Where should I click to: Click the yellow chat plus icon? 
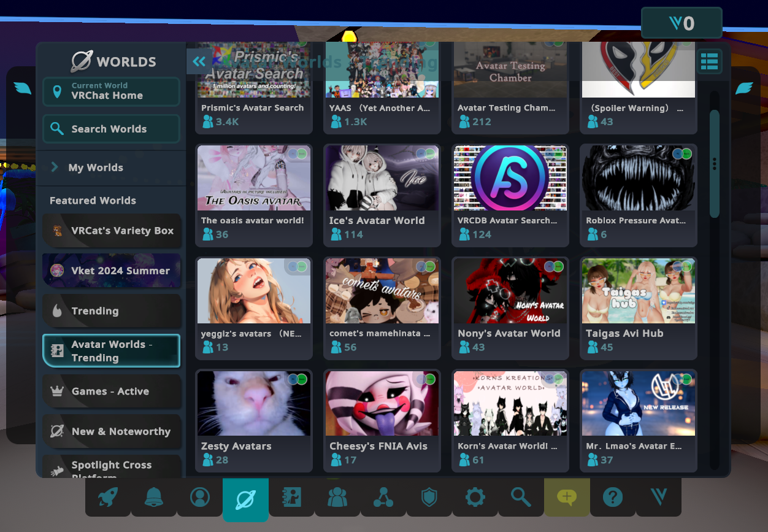(x=567, y=497)
